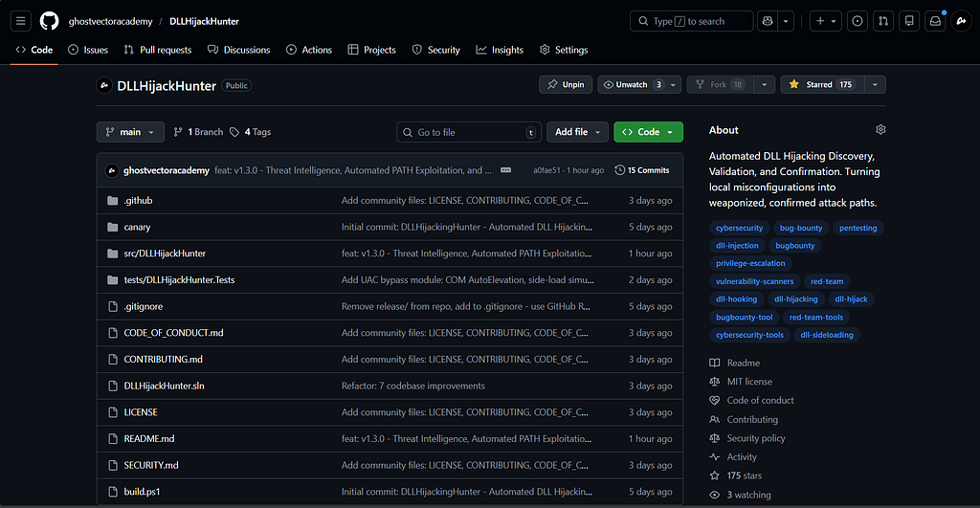Image resolution: width=980 pixels, height=508 pixels.
Task: Open the Actions tab
Action: tap(309, 50)
